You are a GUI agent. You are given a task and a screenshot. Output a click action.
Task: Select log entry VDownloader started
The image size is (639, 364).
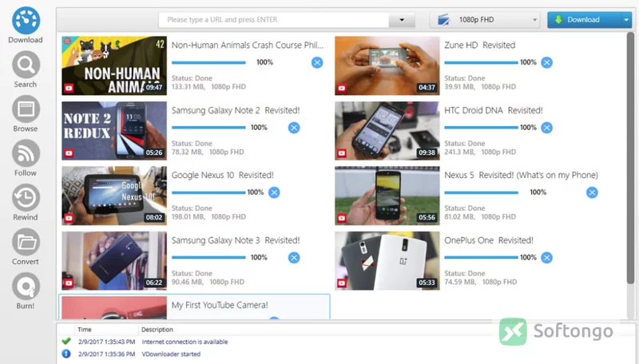click(171, 354)
